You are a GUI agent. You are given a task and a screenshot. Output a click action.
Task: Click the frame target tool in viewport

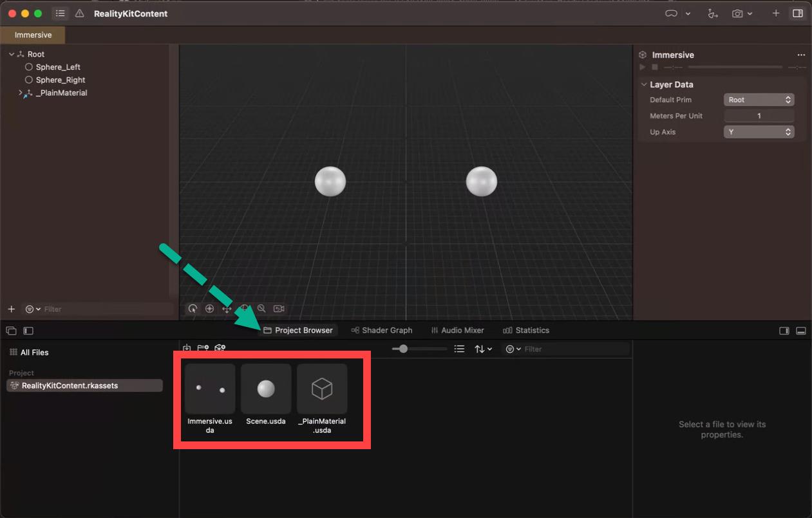click(209, 309)
